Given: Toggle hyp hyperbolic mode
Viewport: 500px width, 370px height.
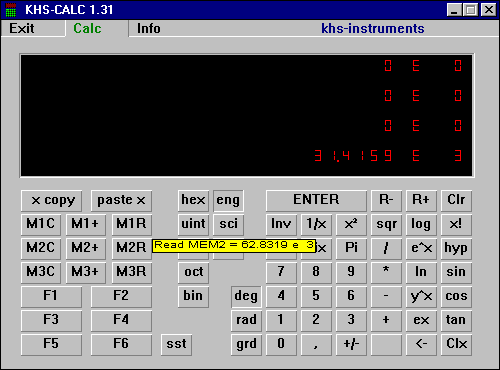Looking at the screenshot, I should [x=456, y=248].
